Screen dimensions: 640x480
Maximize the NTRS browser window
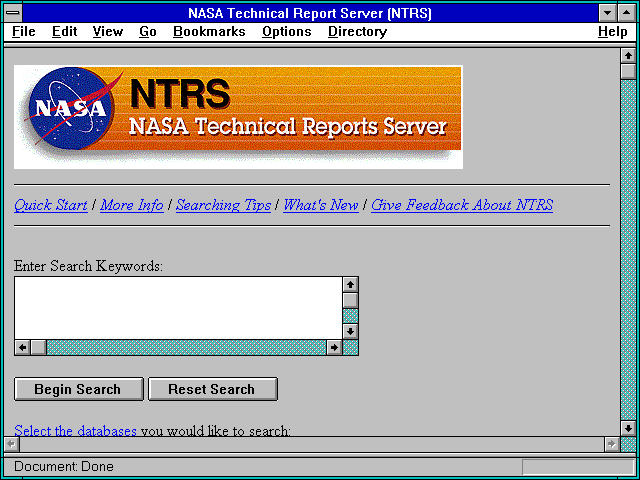[627, 13]
